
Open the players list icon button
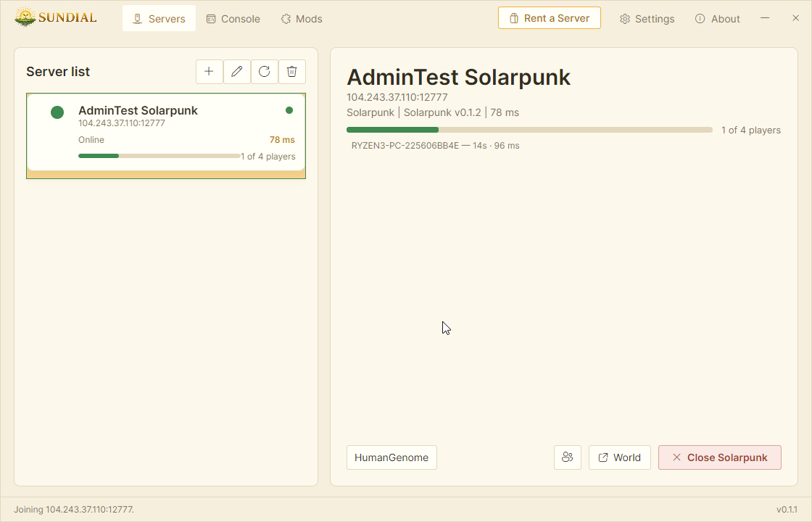click(568, 457)
